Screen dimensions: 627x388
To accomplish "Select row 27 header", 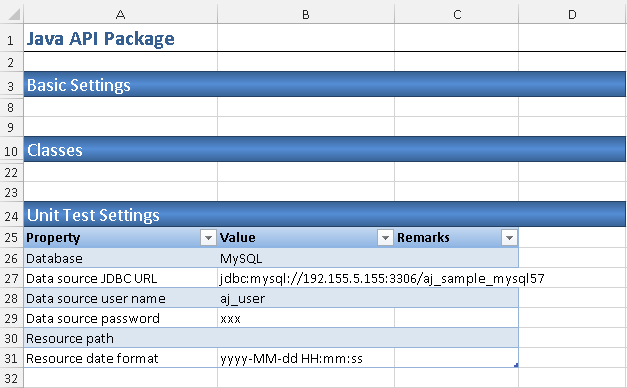I will [11, 278].
